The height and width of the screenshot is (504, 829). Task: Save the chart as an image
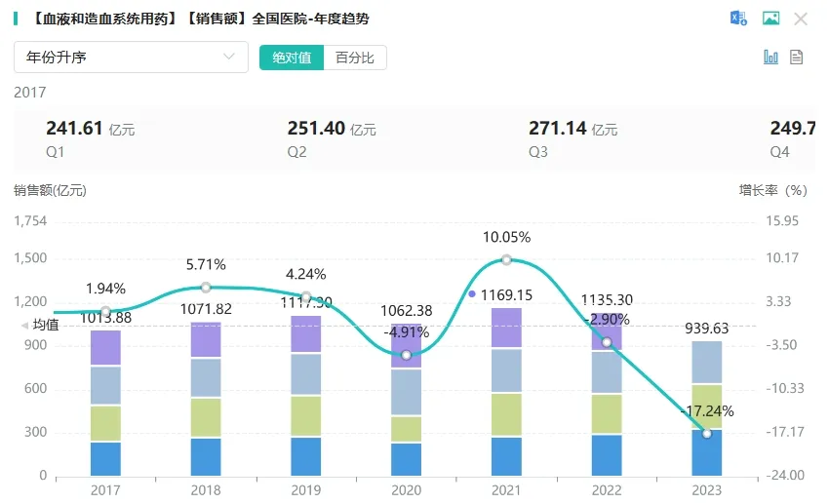770,19
